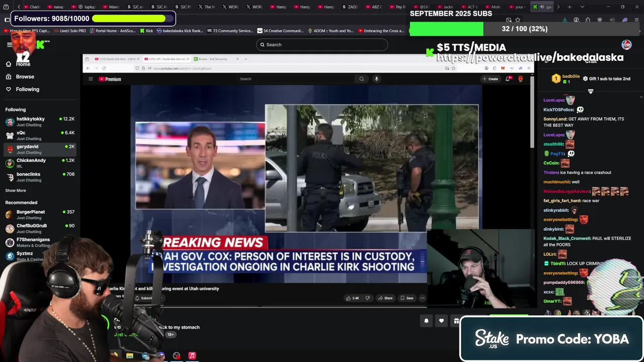Open Browse in the Kick sidebar
The image size is (644, 362).
(20, 76)
